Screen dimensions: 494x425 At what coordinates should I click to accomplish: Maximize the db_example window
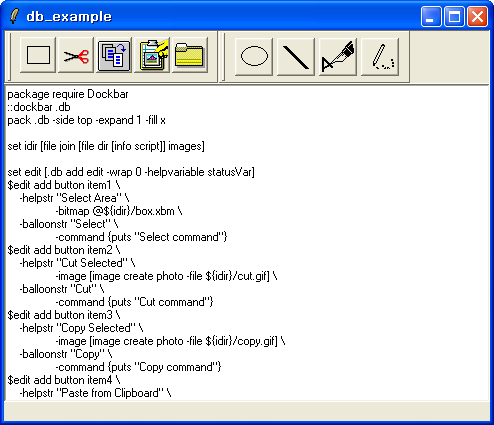coord(454,16)
